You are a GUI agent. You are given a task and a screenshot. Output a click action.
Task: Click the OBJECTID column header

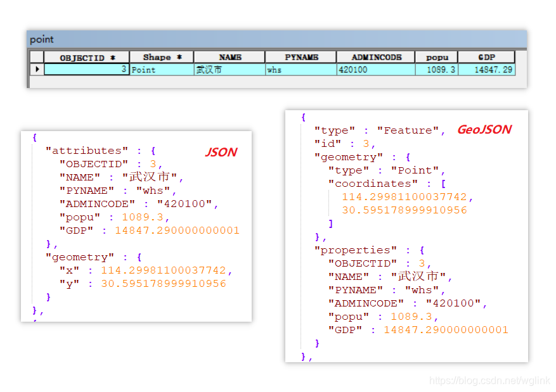[82, 57]
